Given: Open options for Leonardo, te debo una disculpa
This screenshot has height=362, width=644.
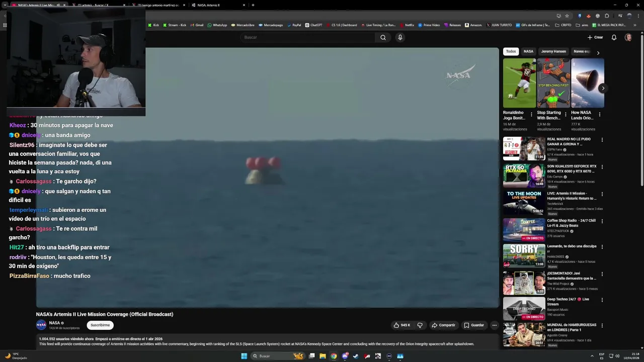Looking at the screenshot, I should [602, 247].
